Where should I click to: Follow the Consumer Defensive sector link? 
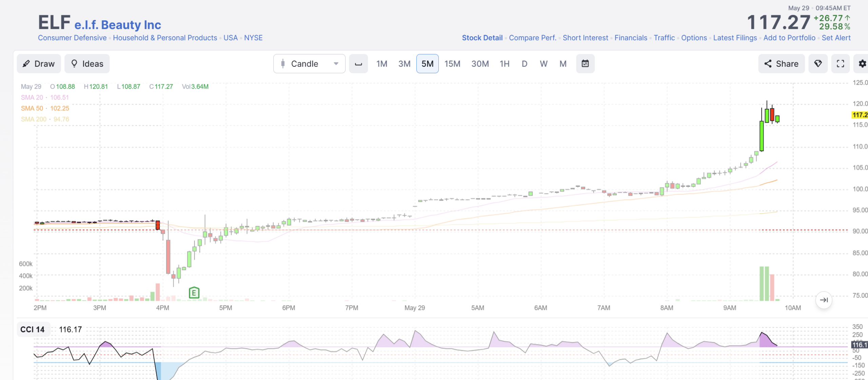(72, 38)
